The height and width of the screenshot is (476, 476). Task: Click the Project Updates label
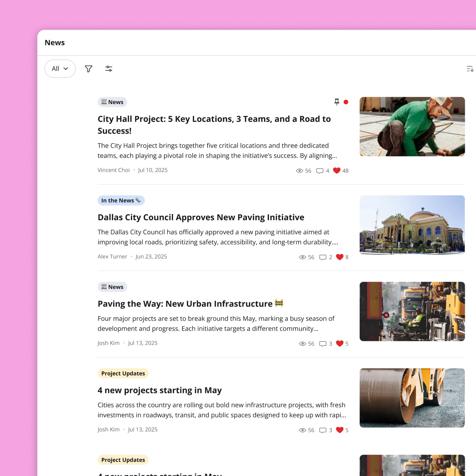[x=123, y=373]
